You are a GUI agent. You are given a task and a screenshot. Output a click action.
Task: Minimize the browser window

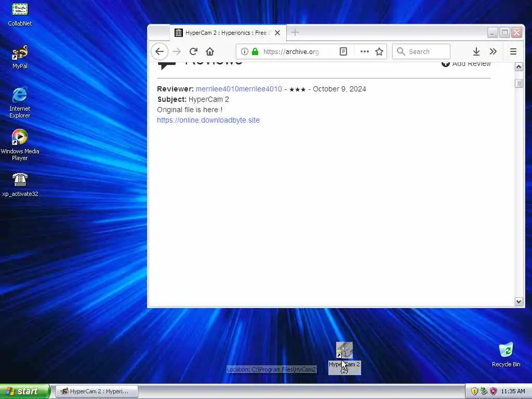click(493, 33)
